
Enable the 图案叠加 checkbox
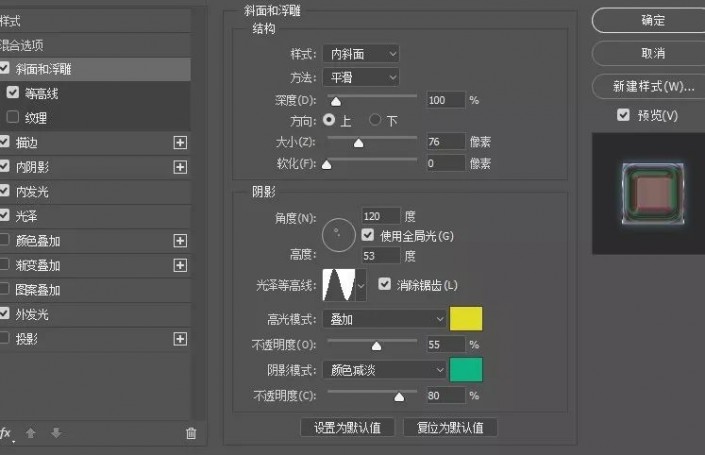(x=4, y=289)
